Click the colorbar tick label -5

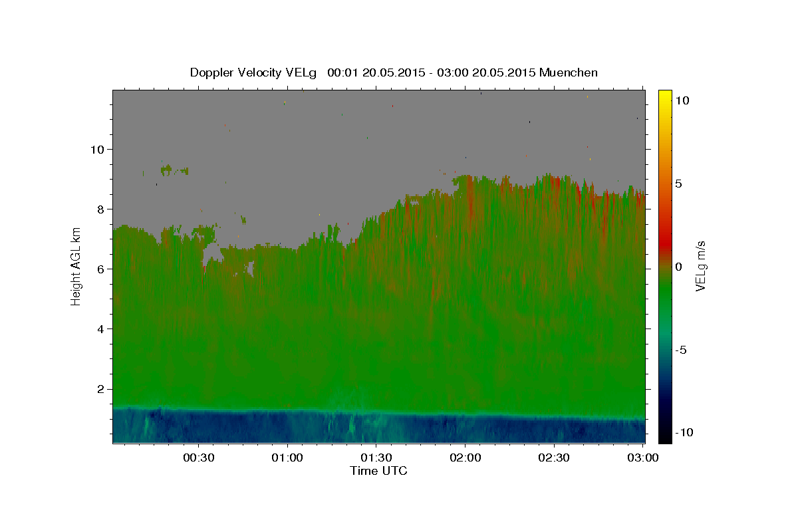tap(680, 350)
